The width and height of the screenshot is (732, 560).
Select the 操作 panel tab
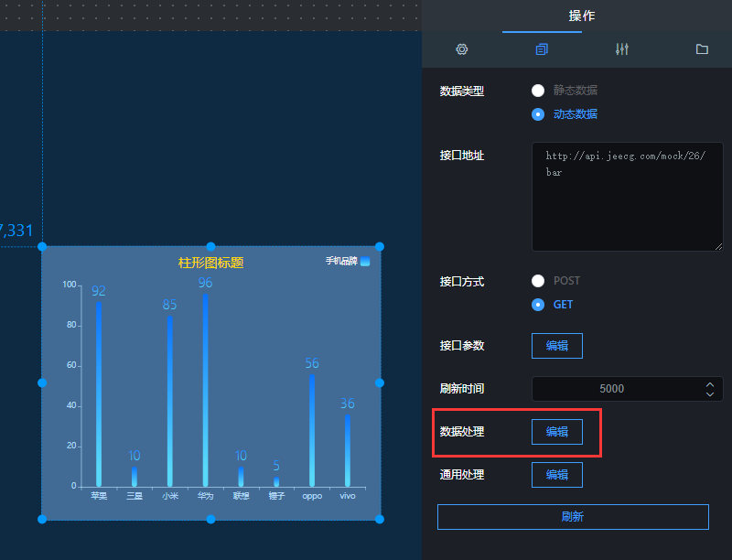pyautogui.click(x=582, y=16)
